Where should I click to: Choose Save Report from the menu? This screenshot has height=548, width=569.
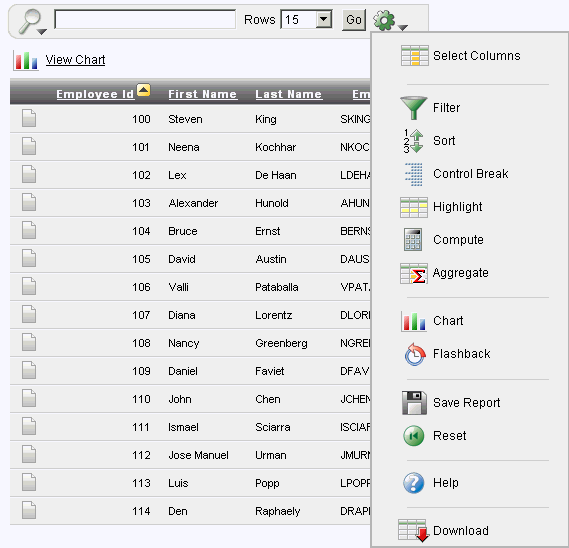[x=467, y=403]
